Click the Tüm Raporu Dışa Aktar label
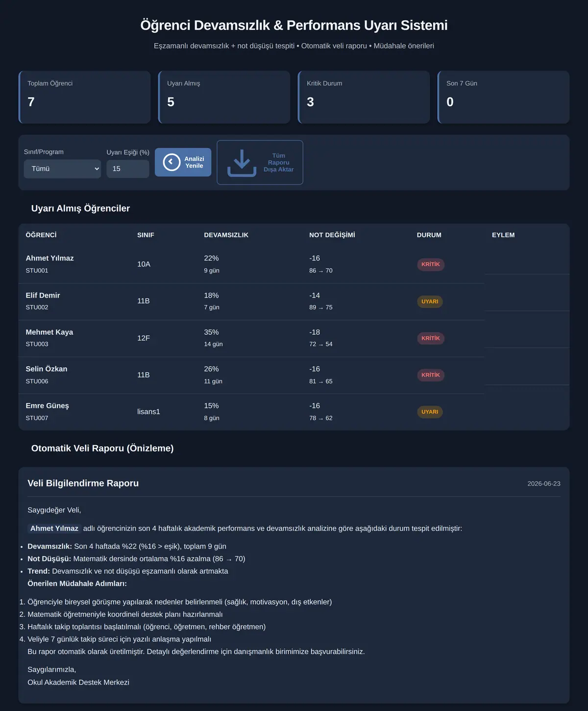Image resolution: width=588 pixels, height=711 pixels. [x=278, y=163]
